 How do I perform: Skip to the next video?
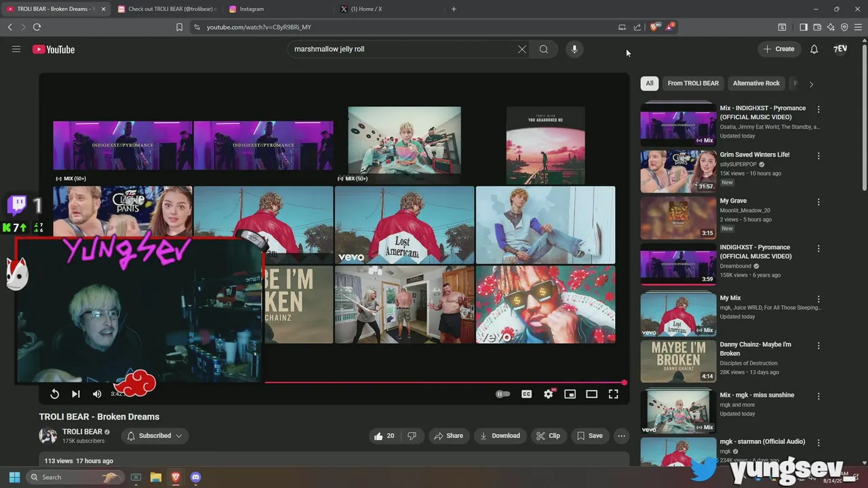point(76,394)
